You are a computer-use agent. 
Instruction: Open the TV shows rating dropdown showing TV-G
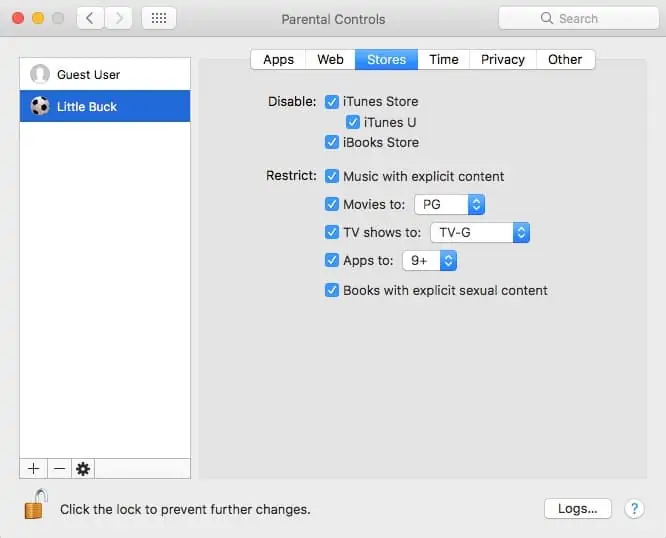(480, 233)
